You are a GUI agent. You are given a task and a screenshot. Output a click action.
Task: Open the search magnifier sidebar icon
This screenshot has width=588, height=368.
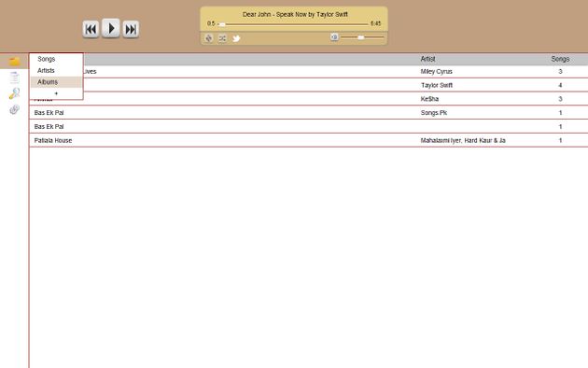coord(14,93)
